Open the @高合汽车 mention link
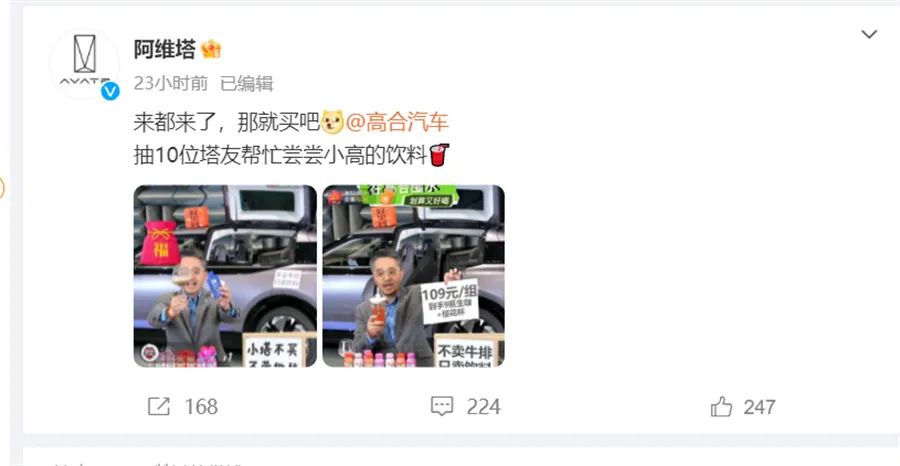Screen dimensions: 900x466 click(x=397, y=122)
